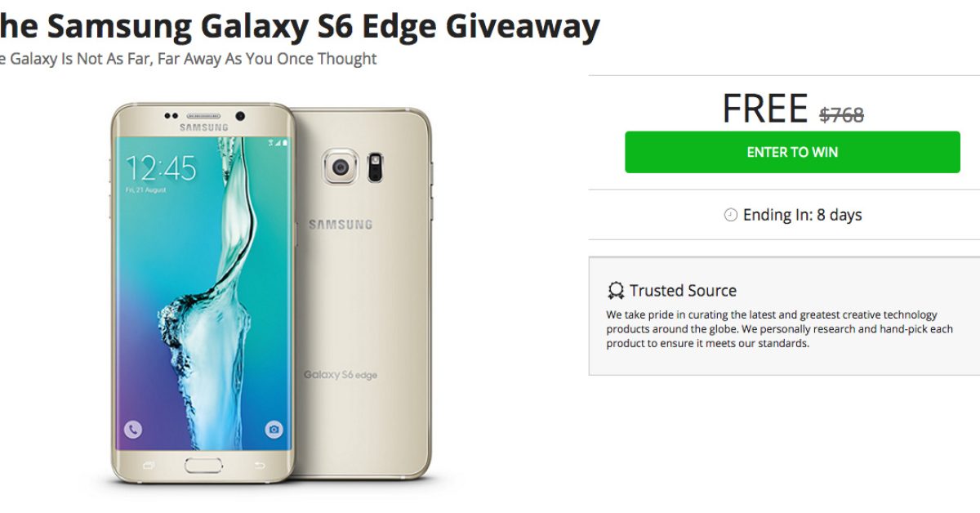Click the camera shortcut icon on phone screen

pyautogui.click(x=274, y=429)
